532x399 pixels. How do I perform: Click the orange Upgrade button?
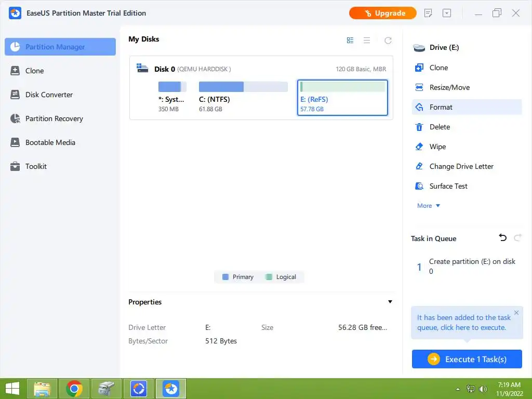(x=383, y=13)
